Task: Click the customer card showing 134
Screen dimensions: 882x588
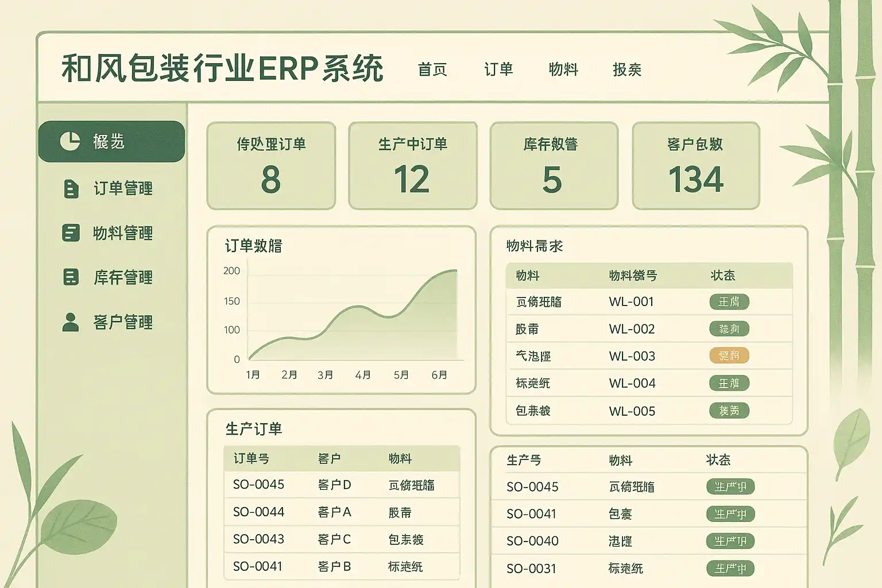Action: click(696, 165)
